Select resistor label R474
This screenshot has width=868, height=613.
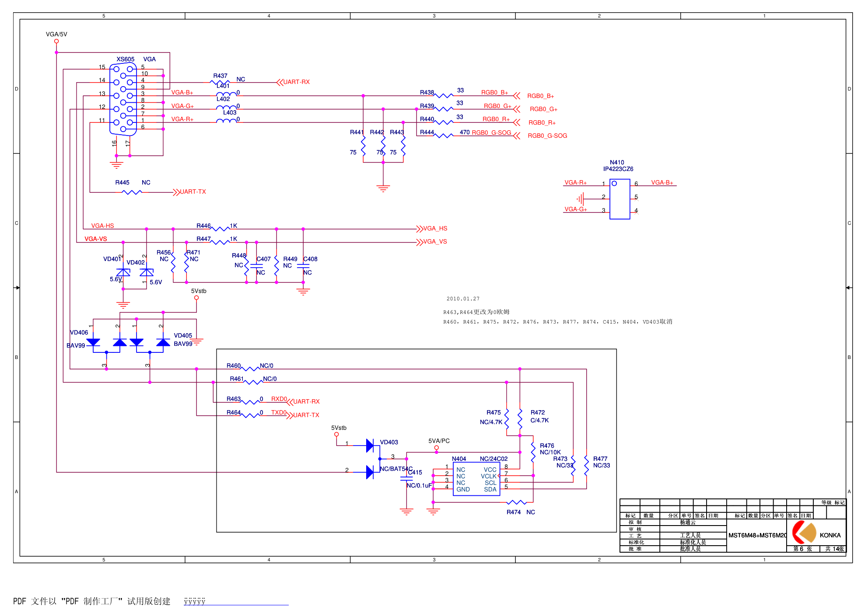pos(514,512)
